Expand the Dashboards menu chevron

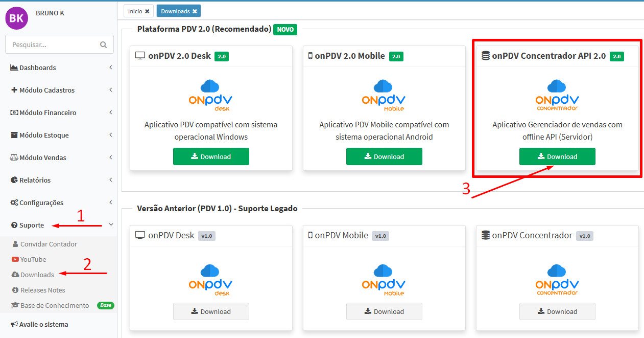(x=111, y=67)
